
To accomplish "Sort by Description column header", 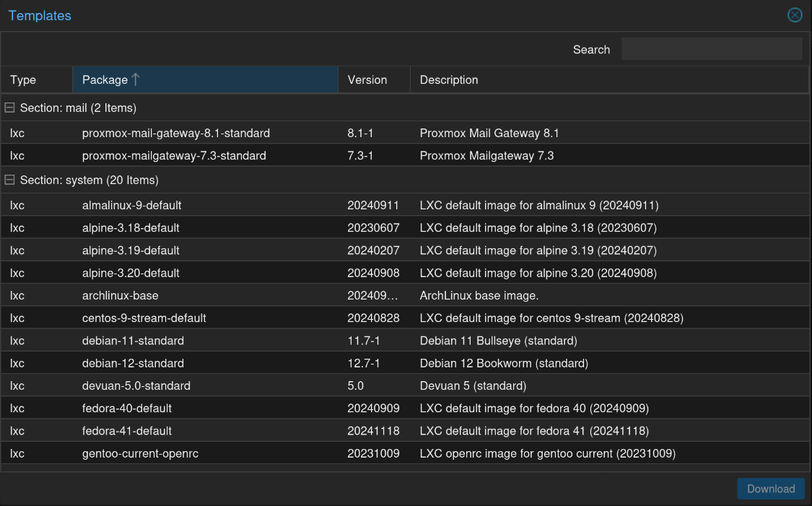I will [x=609, y=79].
